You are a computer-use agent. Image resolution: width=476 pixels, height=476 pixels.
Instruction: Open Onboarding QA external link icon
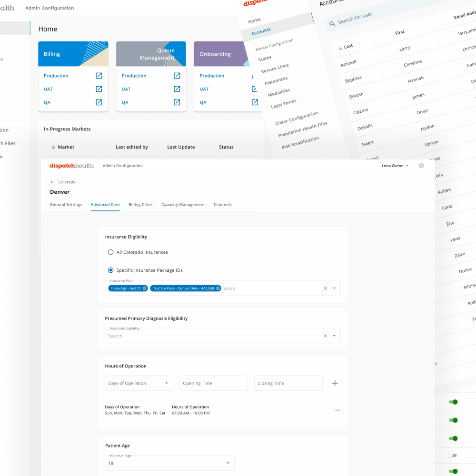255,102
